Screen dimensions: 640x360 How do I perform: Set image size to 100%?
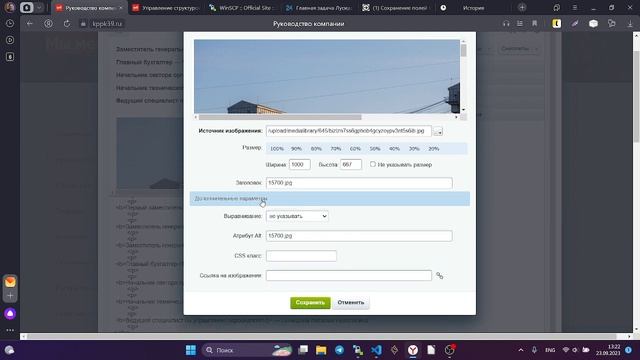277,149
